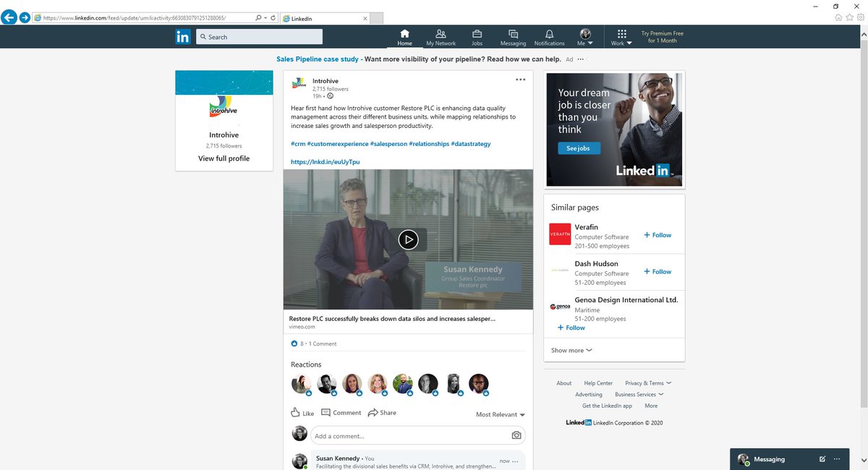This screenshot has width=868, height=470.
Task: Open the browser home icon
Action: pyautogui.click(x=838, y=17)
